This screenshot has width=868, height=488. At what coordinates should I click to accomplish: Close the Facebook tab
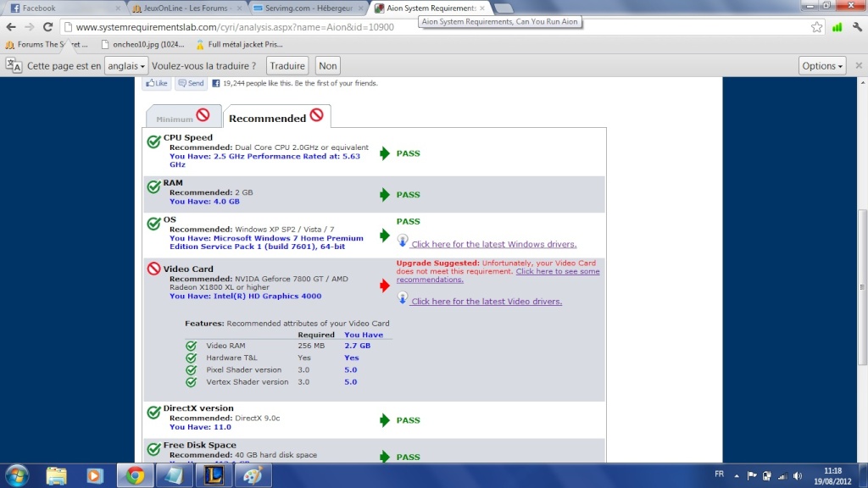pyautogui.click(x=118, y=8)
